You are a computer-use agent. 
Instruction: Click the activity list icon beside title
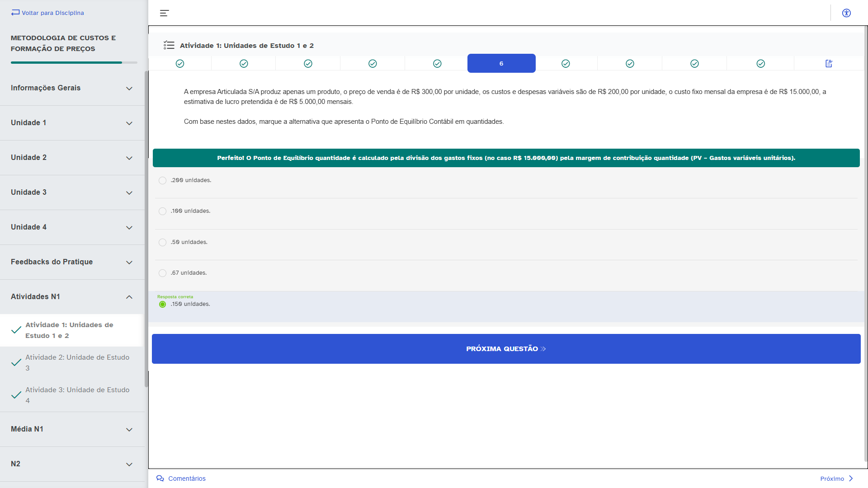[169, 45]
